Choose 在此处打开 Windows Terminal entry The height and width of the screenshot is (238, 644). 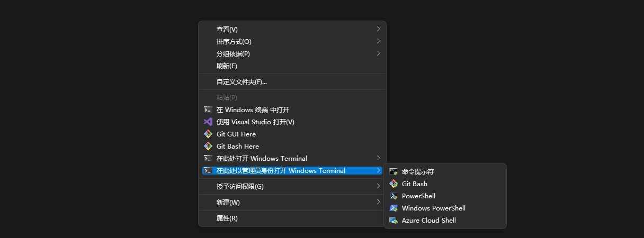(x=262, y=158)
